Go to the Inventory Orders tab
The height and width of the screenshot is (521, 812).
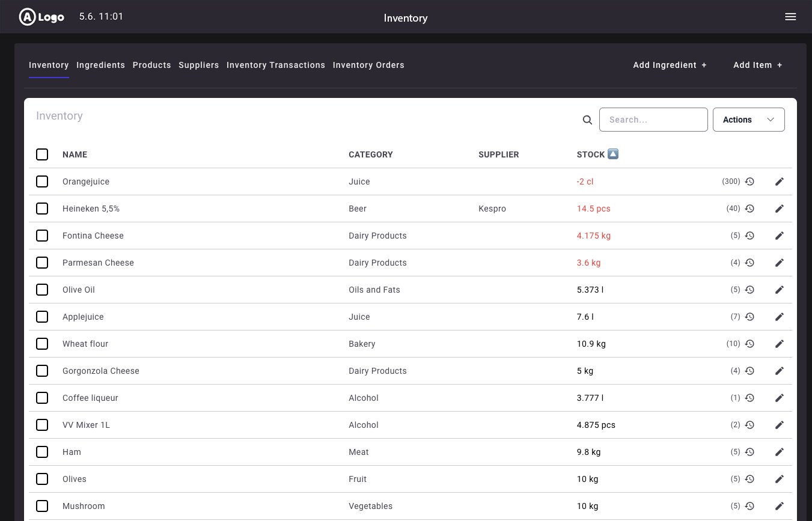pos(368,65)
